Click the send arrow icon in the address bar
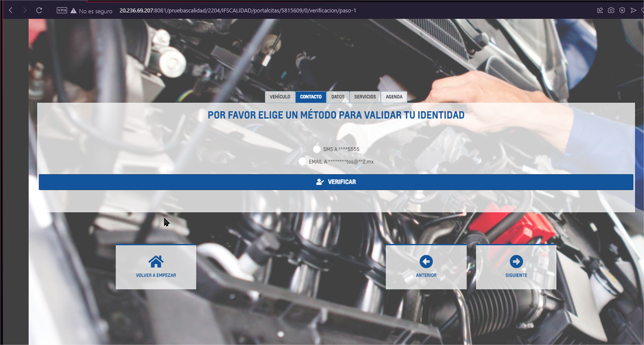 click(x=633, y=10)
